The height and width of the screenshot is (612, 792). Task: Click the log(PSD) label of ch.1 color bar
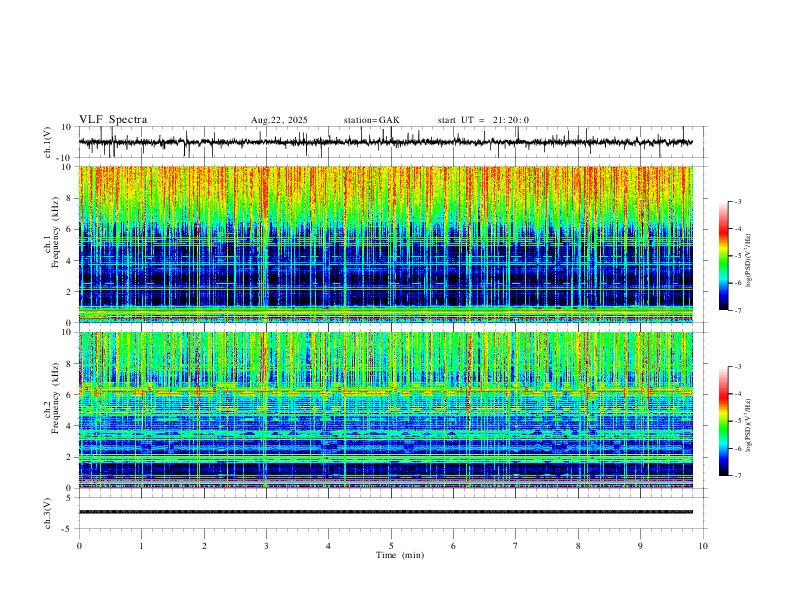(x=748, y=261)
